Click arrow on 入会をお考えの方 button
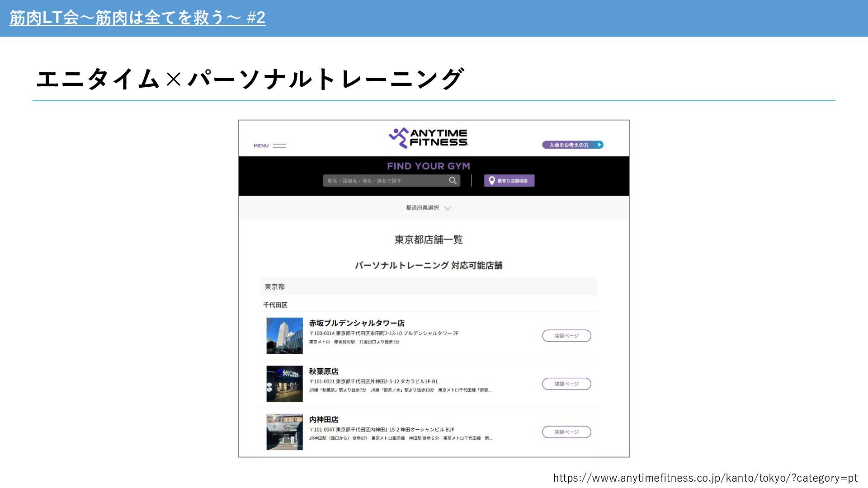The width and height of the screenshot is (868, 488). (599, 145)
